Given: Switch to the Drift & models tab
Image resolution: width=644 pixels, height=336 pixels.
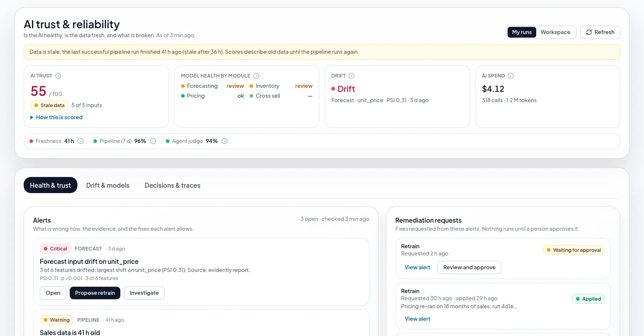Looking at the screenshot, I should click(108, 185).
